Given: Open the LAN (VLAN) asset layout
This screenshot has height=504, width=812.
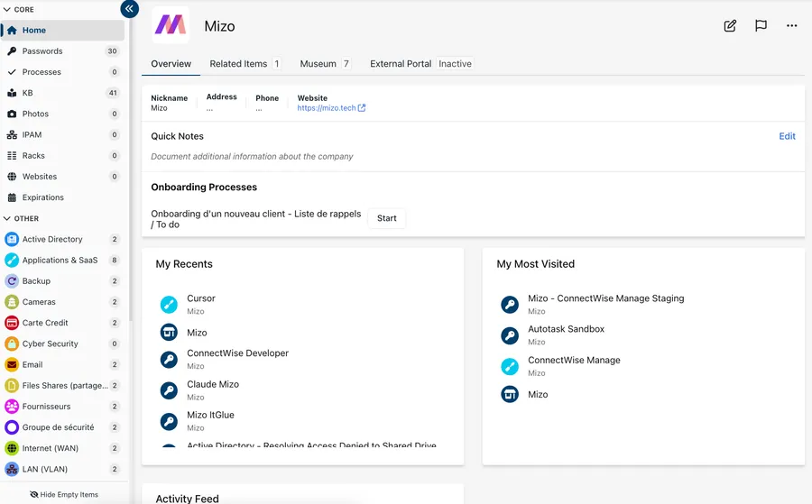Looking at the screenshot, I should click(x=62, y=470).
